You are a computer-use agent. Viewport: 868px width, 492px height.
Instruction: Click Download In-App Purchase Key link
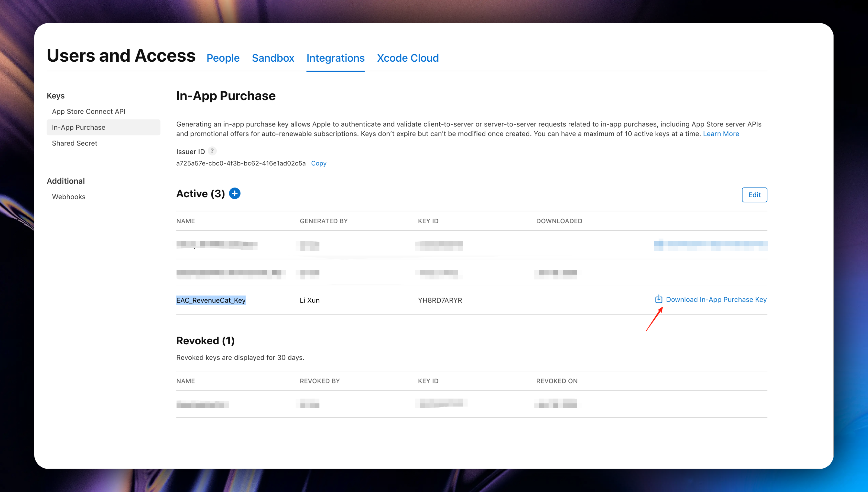[x=716, y=300]
